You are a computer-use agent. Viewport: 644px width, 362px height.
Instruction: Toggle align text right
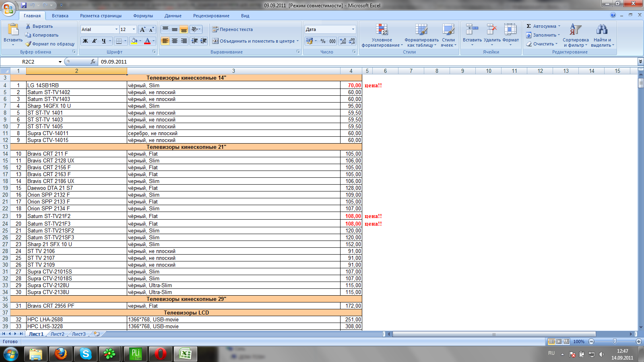click(184, 41)
